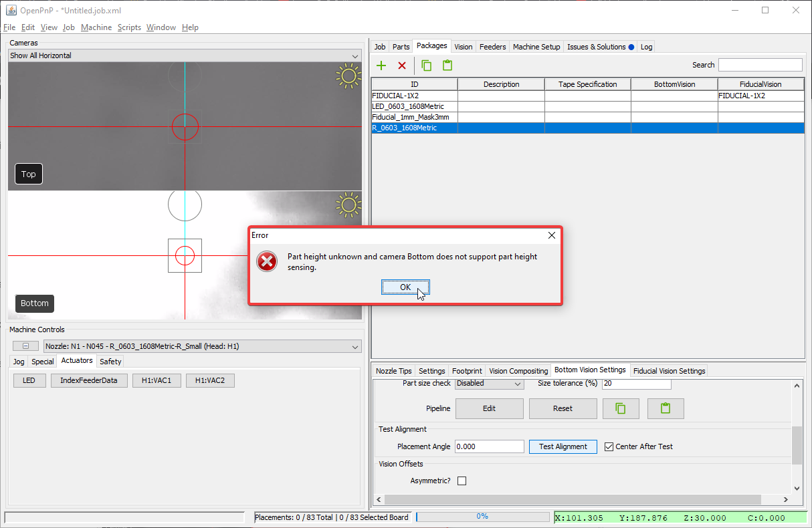Close the Error dialog with X

(552, 235)
